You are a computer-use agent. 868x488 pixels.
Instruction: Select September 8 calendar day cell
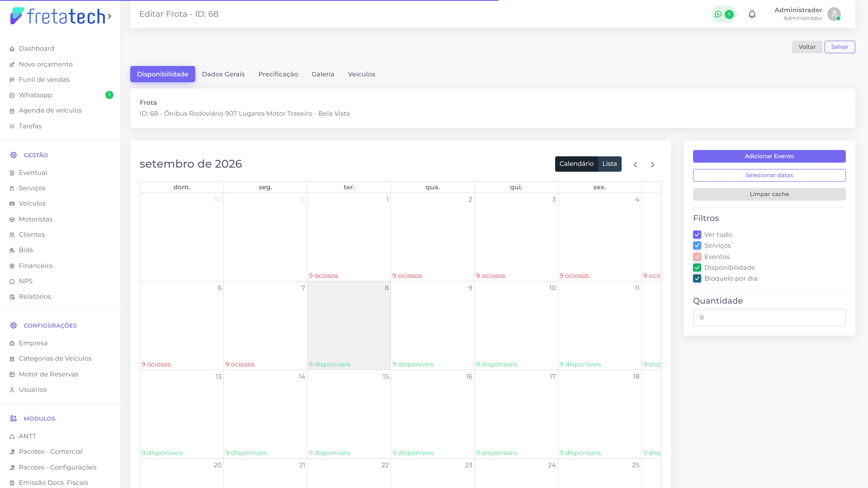click(x=349, y=326)
